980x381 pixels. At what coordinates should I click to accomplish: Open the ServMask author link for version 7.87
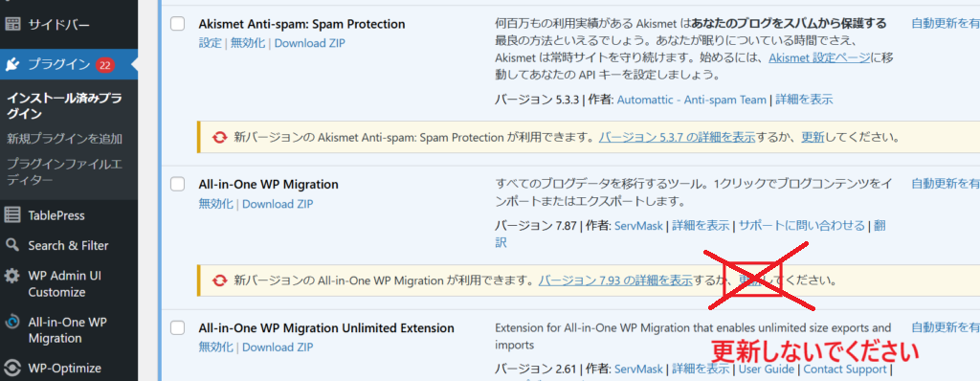(638, 226)
